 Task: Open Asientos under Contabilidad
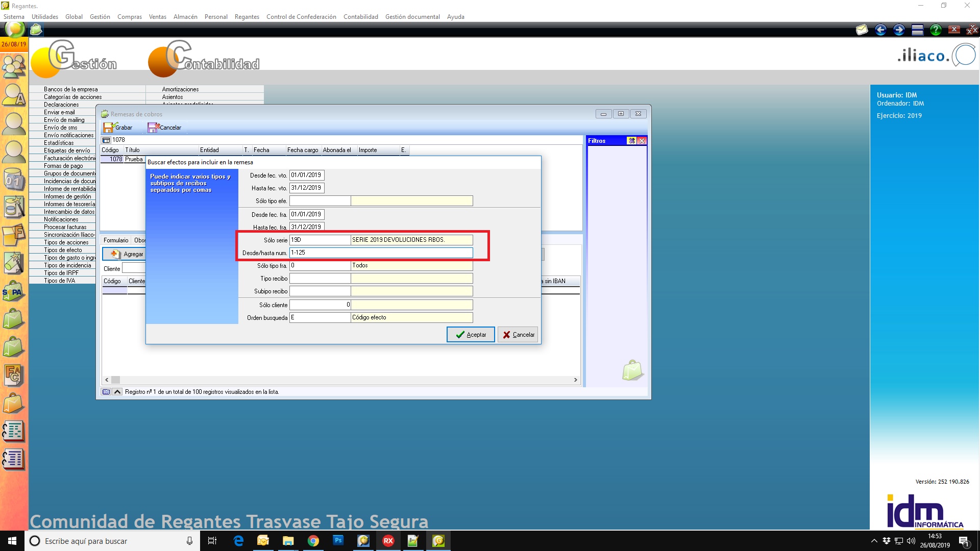pos(173,97)
